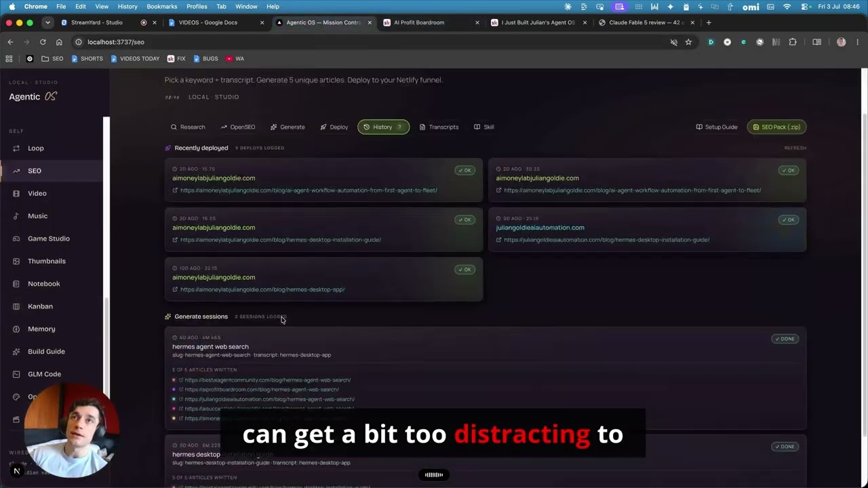Click the juliangoldieaiautomation.com domain heading
This screenshot has height=488, width=868.
pos(540,228)
